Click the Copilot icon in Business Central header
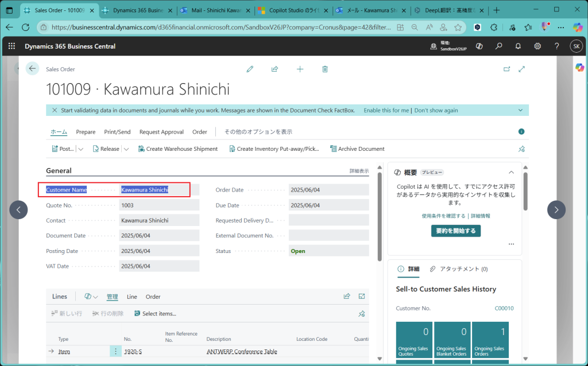Image resolution: width=588 pixels, height=366 pixels. coord(479,46)
